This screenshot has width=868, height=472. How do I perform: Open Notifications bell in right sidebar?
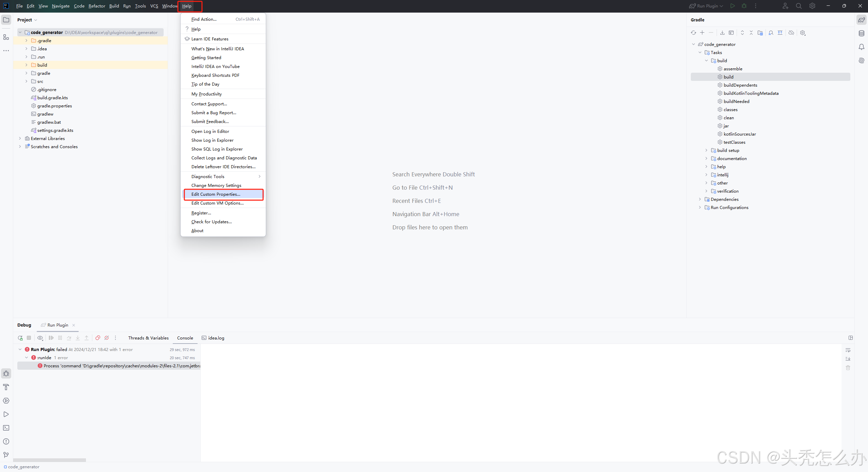861,47
